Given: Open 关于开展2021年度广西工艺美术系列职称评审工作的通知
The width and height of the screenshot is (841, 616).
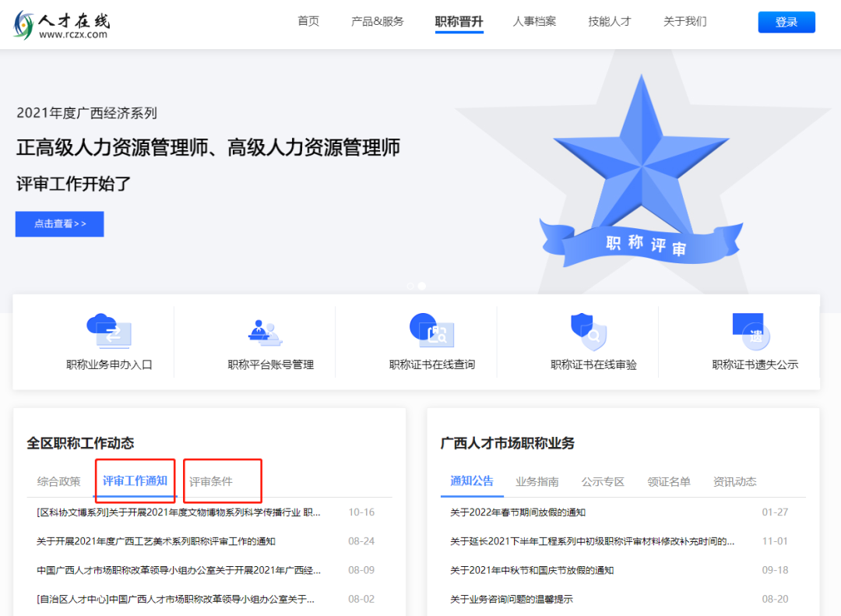Looking at the screenshot, I should point(156,541).
